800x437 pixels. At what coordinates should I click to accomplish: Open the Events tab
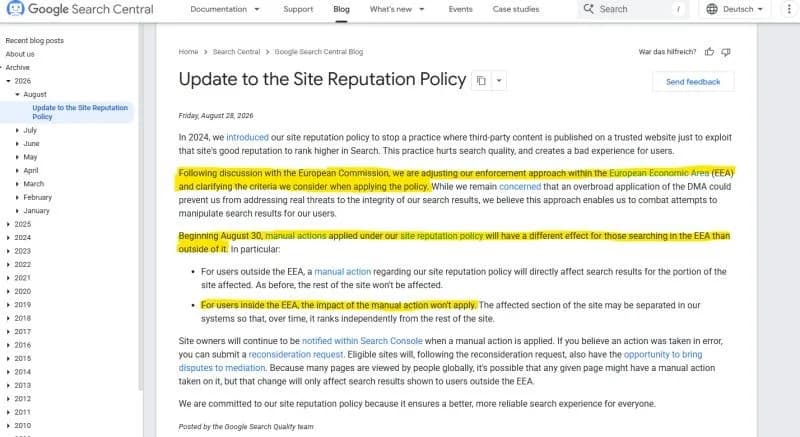(460, 9)
